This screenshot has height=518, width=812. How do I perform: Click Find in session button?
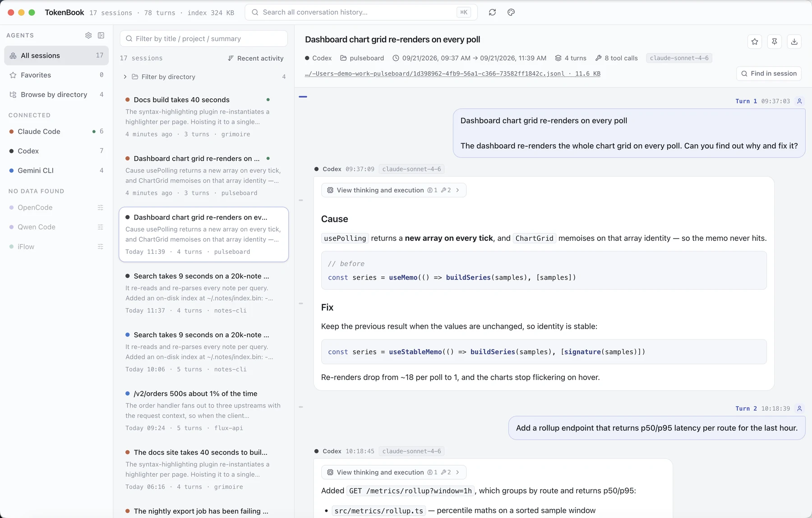769,73
